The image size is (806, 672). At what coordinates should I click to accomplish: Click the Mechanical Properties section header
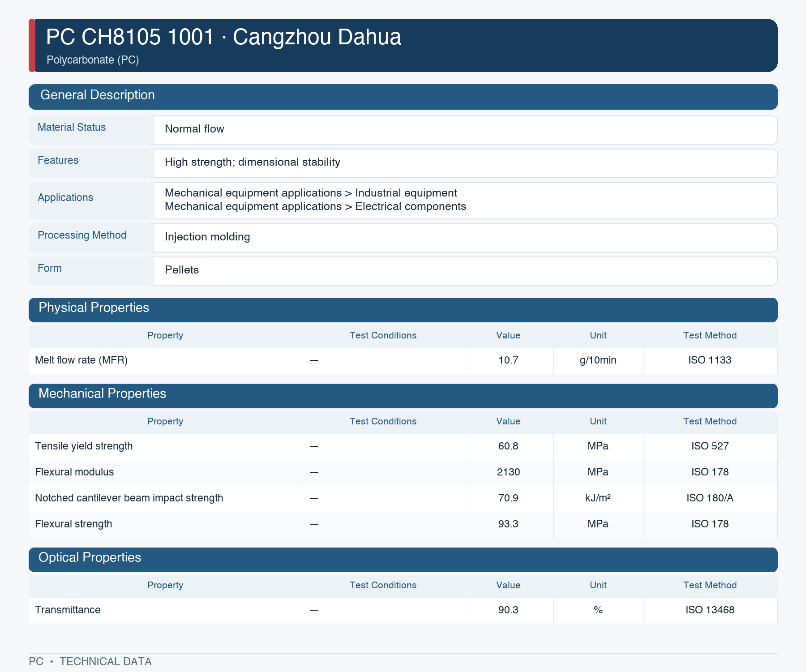click(x=403, y=396)
